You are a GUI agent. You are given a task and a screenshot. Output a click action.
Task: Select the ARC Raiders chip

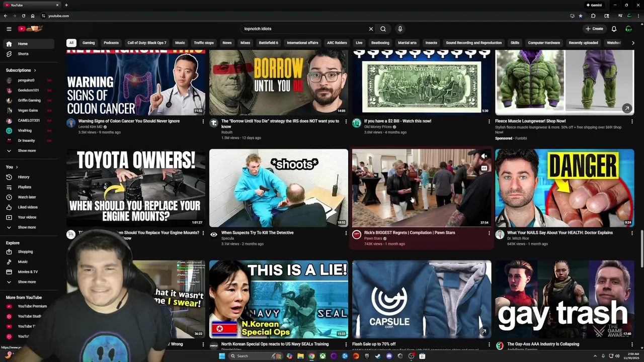pos(337,43)
